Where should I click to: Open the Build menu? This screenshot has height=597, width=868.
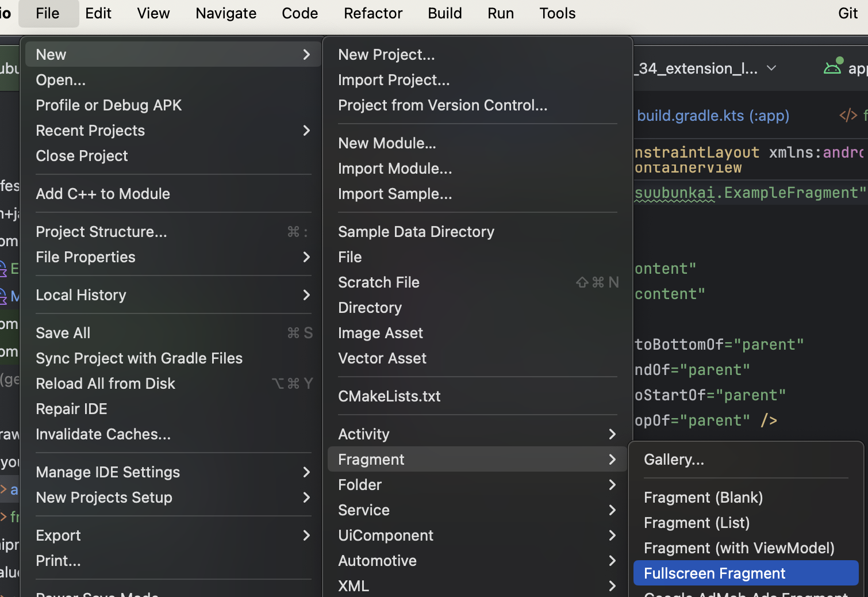click(x=445, y=13)
